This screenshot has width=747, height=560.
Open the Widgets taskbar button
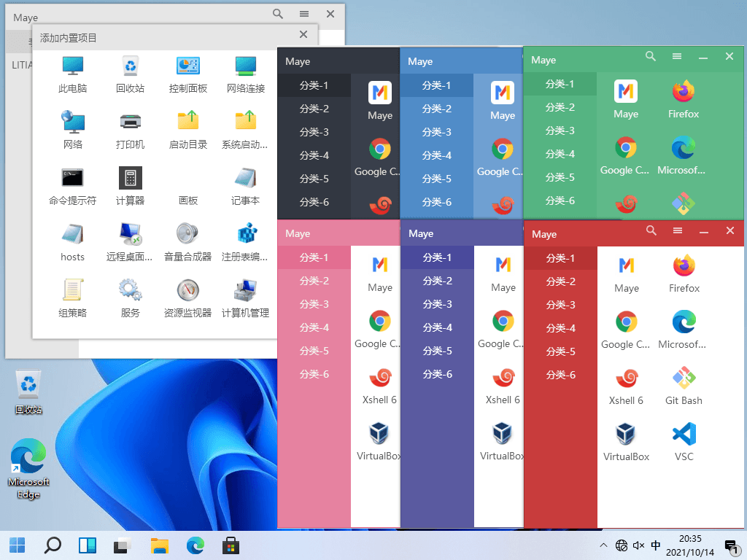[x=88, y=545]
